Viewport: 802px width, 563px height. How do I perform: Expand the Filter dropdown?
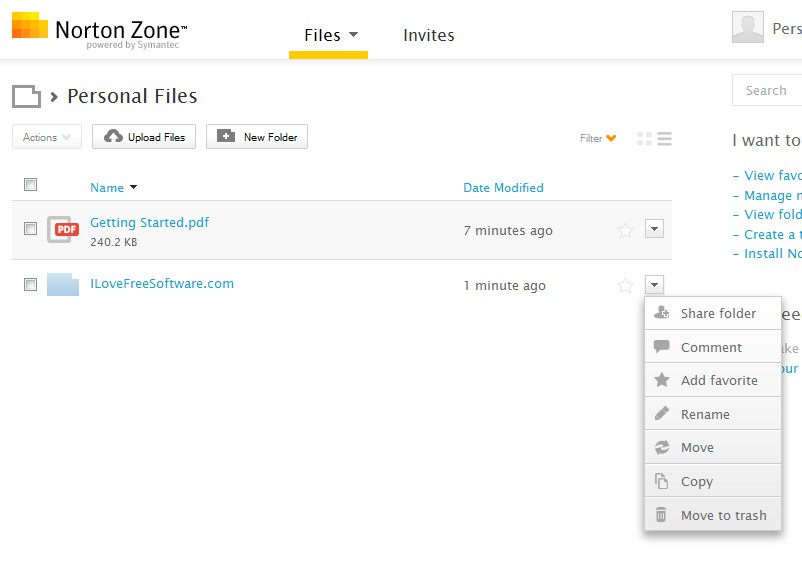click(598, 138)
